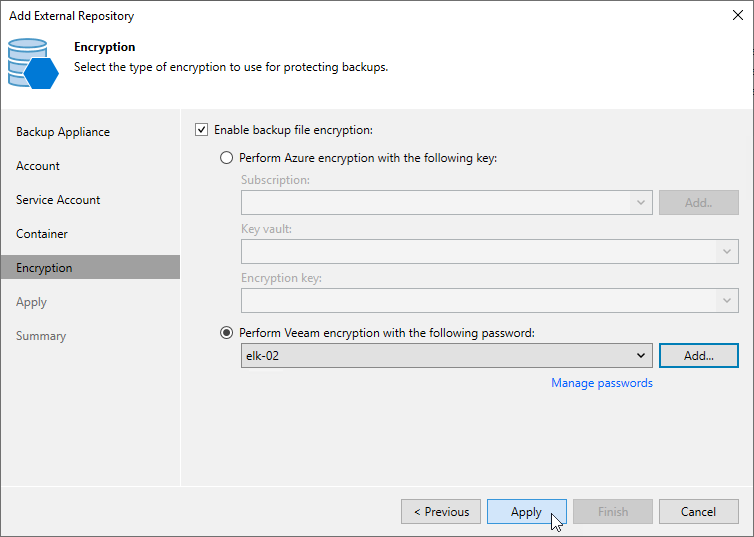The image size is (754, 537).
Task: Select Perform Azure encryption radio option
Action: 226,158
